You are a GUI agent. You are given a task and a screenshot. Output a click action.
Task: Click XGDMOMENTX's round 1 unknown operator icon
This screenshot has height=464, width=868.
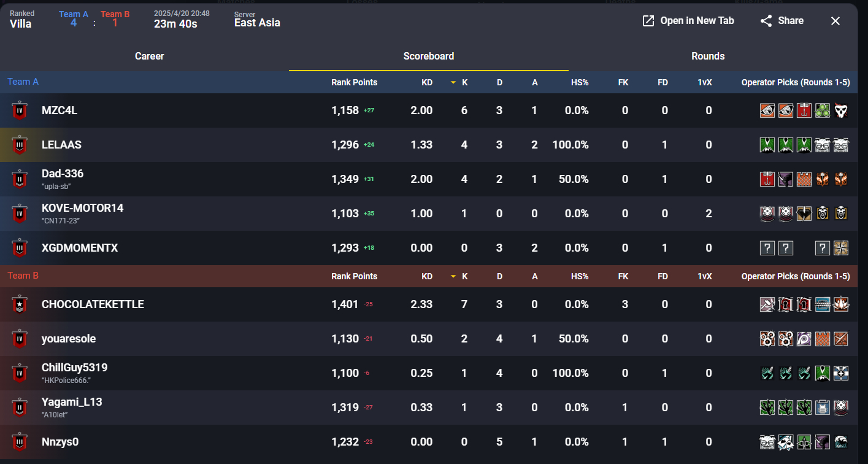click(x=767, y=248)
